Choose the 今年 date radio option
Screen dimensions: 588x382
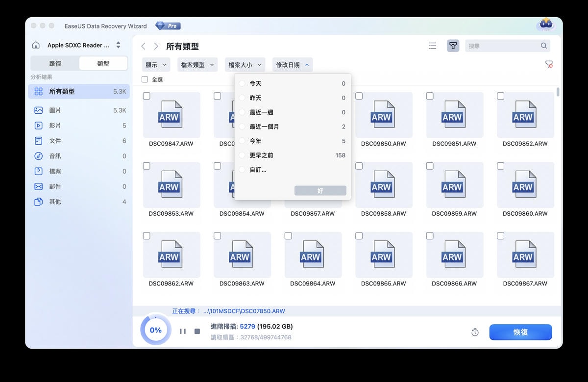pyautogui.click(x=242, y=141)
